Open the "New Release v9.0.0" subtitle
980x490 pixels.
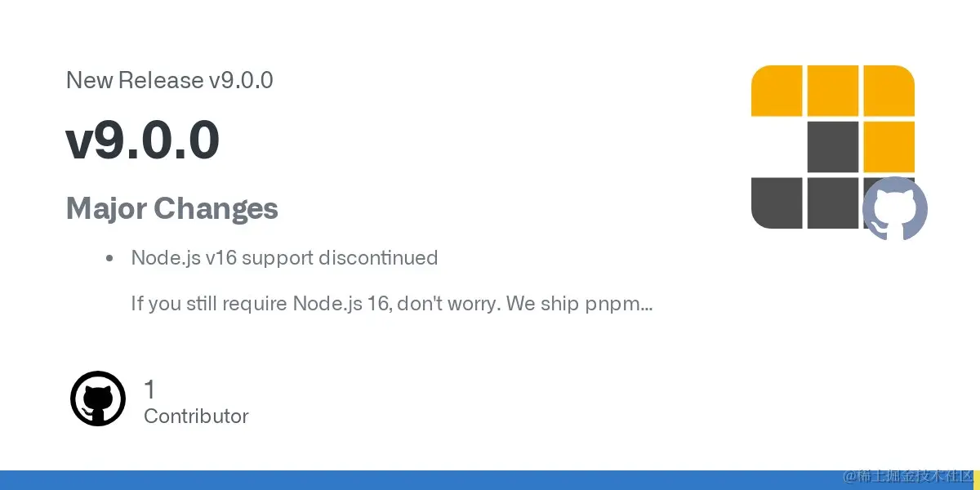coord(169,80)
